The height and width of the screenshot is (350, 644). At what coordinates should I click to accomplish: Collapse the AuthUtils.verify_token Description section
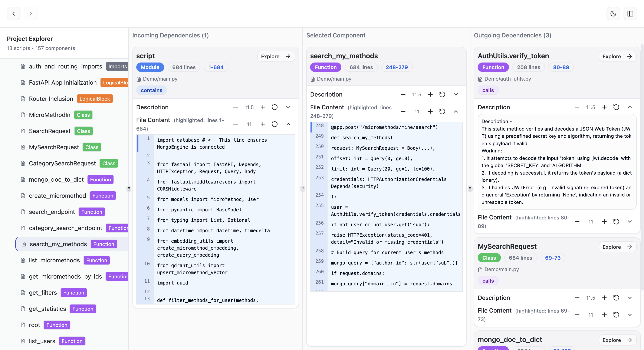tap(630, 107)
